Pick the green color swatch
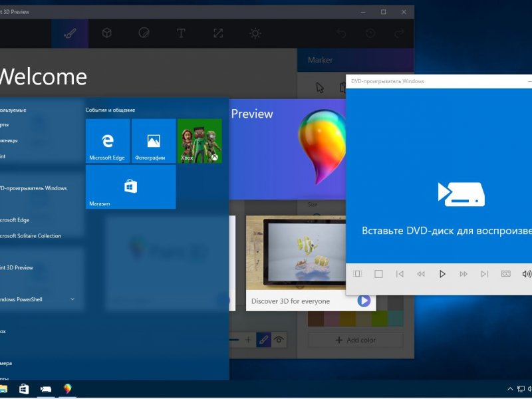 pyautogui.click(x=379, y=319)
